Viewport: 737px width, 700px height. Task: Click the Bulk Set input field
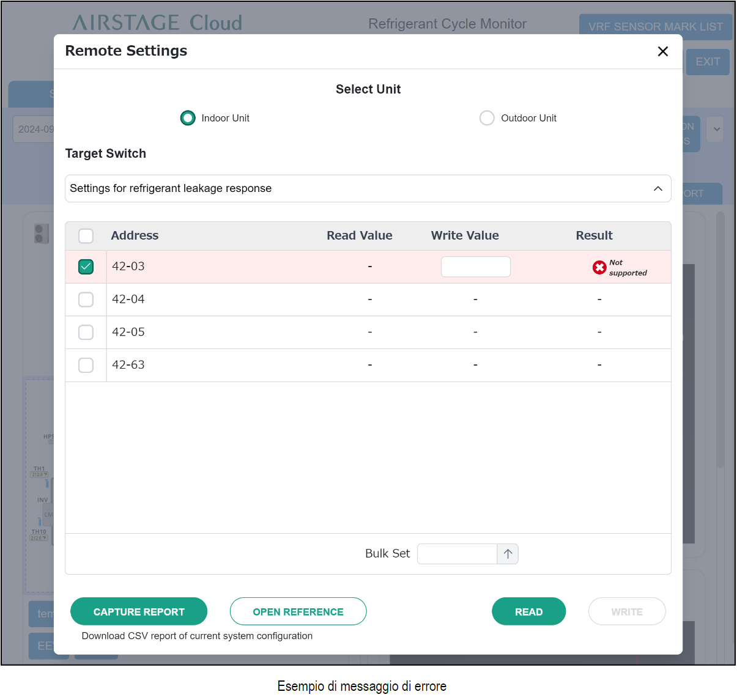point(457,554)
